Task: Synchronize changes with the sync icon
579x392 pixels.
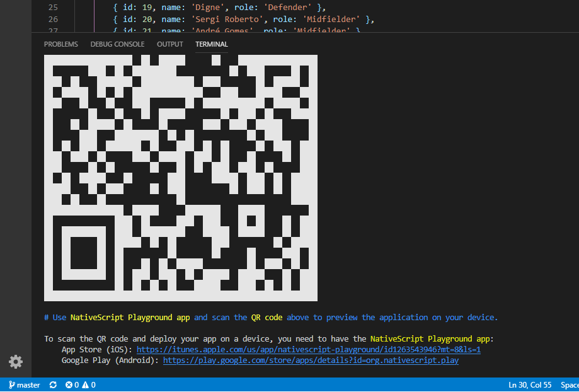Action: [x=53, y=385]
